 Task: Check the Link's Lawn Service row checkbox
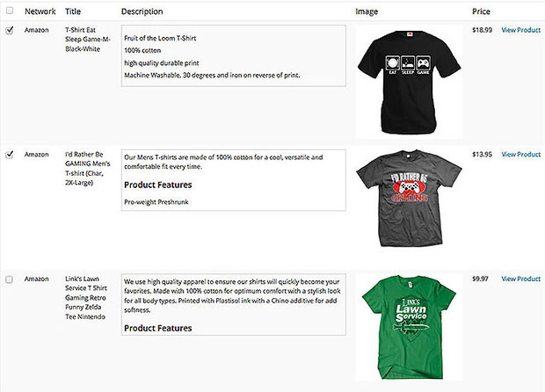(x=10, y=279)
